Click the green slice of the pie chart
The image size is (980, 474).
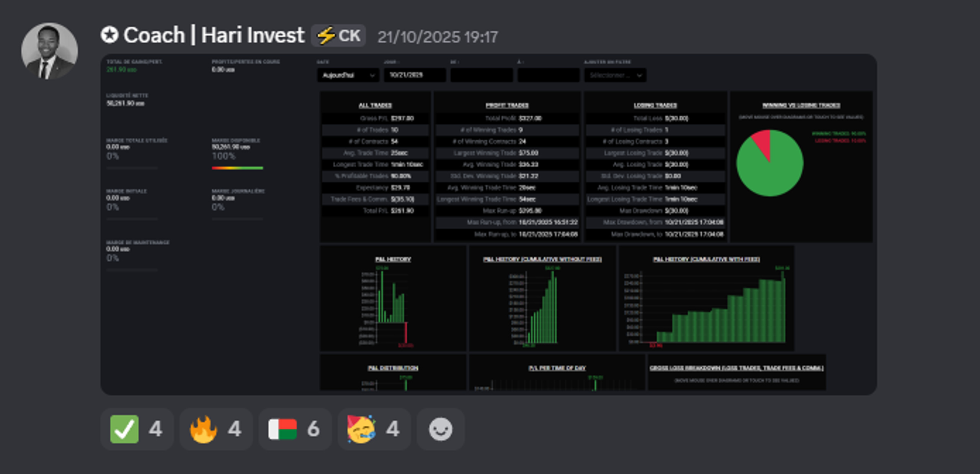click(769, 174)
